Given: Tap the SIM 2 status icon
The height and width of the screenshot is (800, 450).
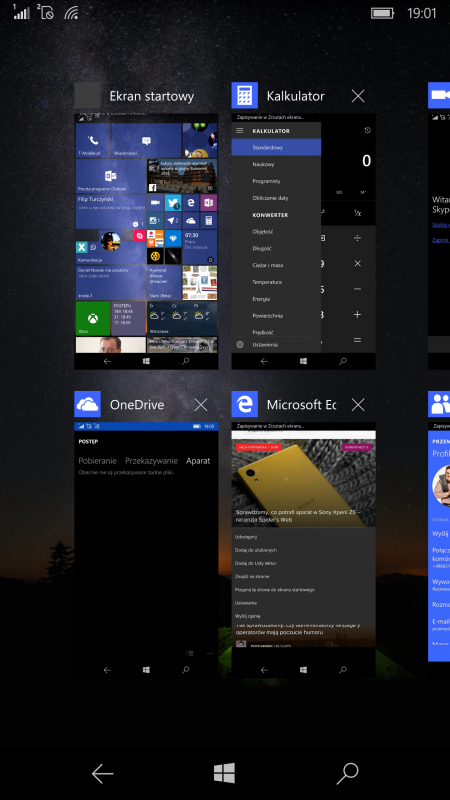Looking at the screenshot, I should pyautogui.click(x=45, y=12).
